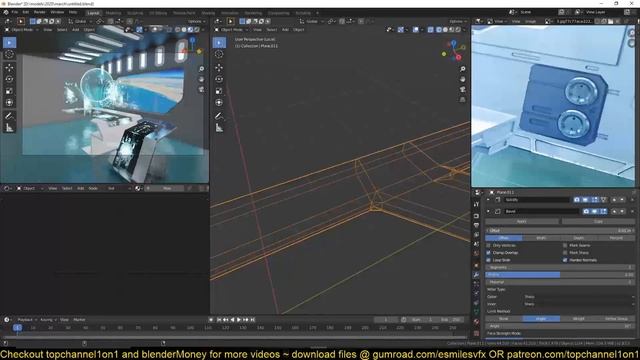Open the Render menu

40,12
